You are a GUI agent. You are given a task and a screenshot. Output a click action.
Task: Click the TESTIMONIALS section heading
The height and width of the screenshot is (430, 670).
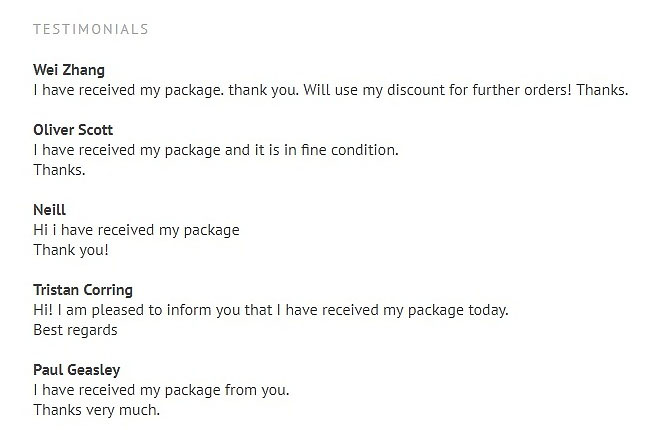90,29
